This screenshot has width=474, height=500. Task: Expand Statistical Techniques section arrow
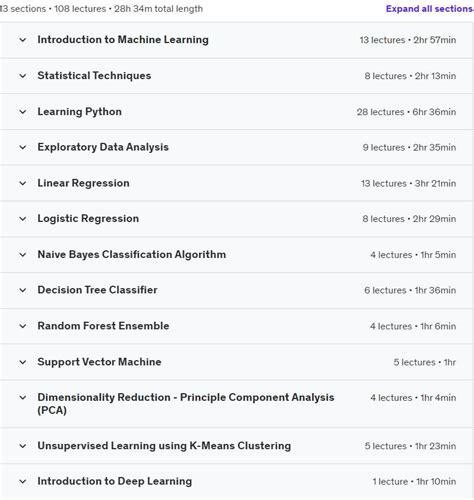point(23,76)
